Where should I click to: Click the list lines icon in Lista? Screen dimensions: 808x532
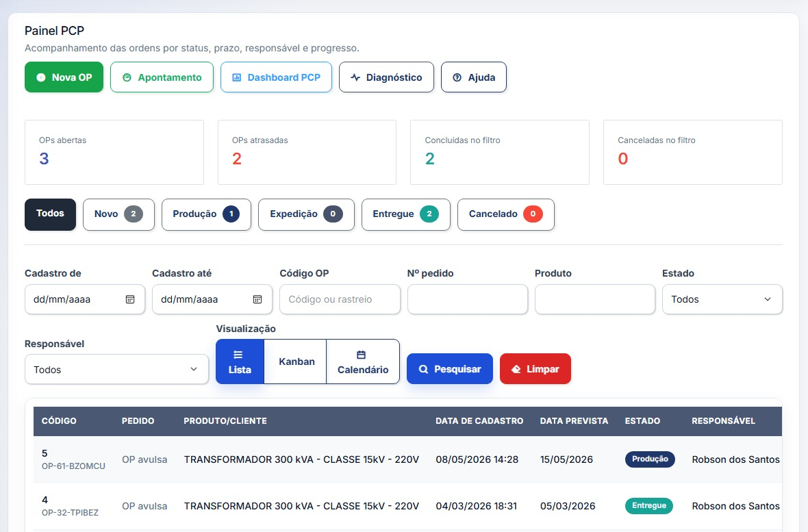[x=238, y=355]
